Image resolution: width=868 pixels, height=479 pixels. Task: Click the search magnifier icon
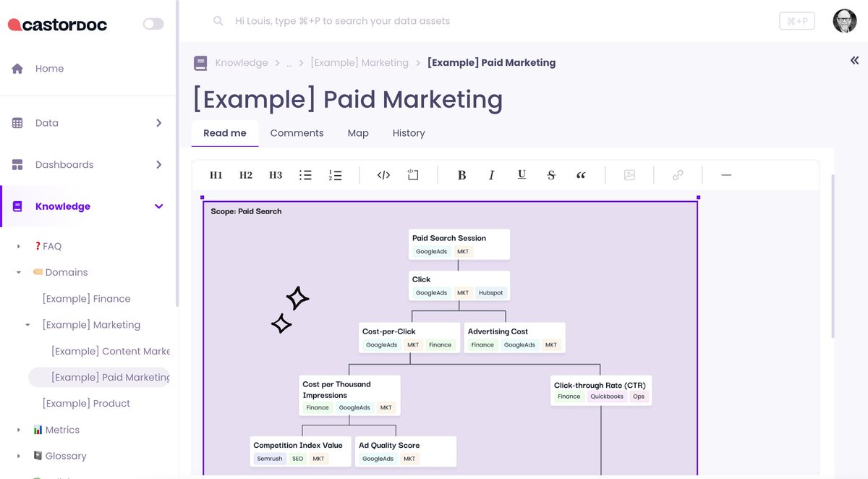[218, 22]
